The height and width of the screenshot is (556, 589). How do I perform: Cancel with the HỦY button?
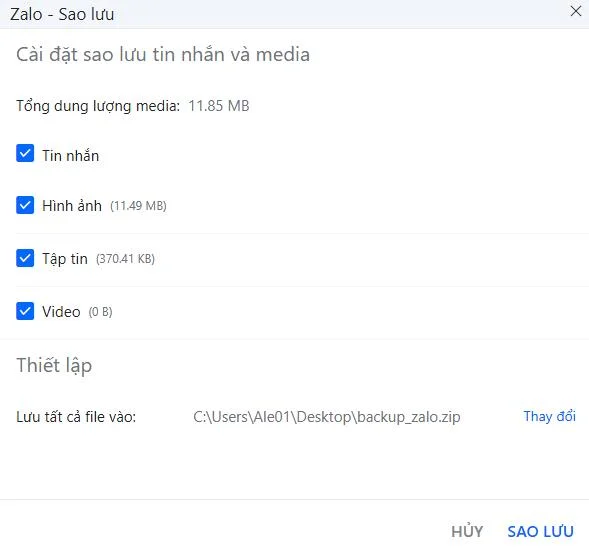click(467, 532)
